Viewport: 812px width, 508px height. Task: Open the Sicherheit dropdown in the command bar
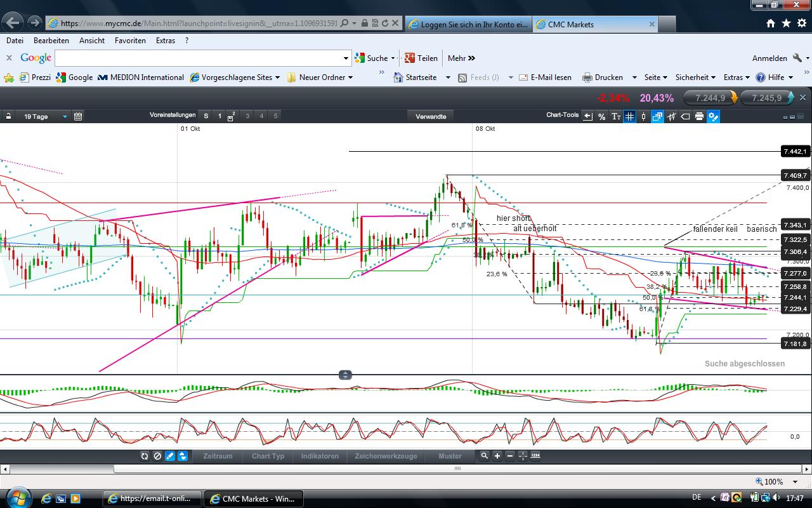(x=695, y=77)
